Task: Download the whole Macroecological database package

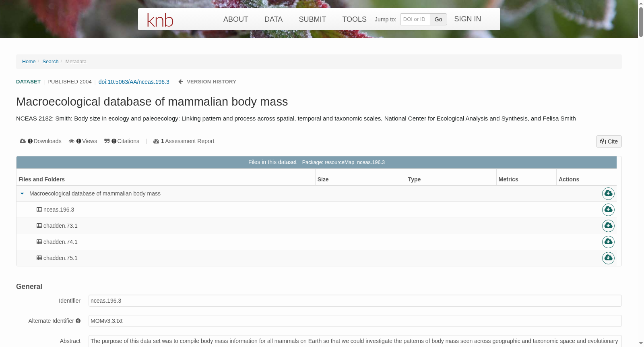Action: click(x=608, y=193)
